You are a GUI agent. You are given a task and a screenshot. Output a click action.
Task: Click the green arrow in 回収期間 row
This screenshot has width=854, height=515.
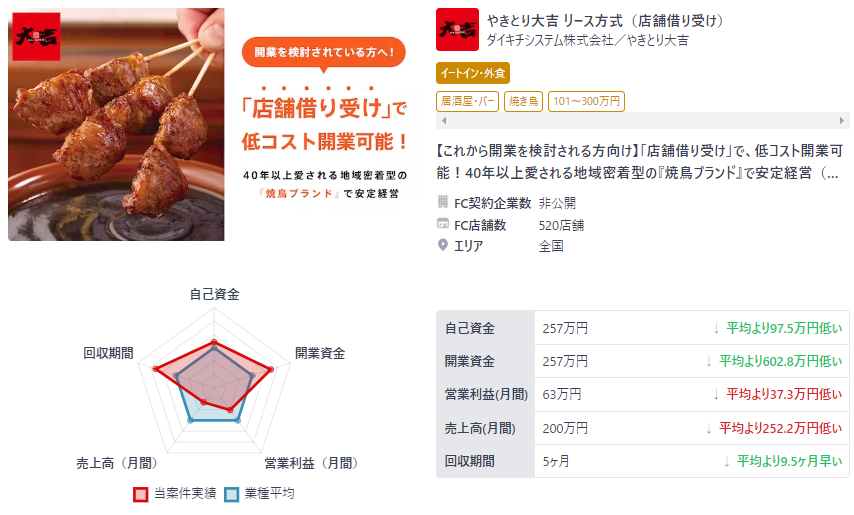point(727,462)
